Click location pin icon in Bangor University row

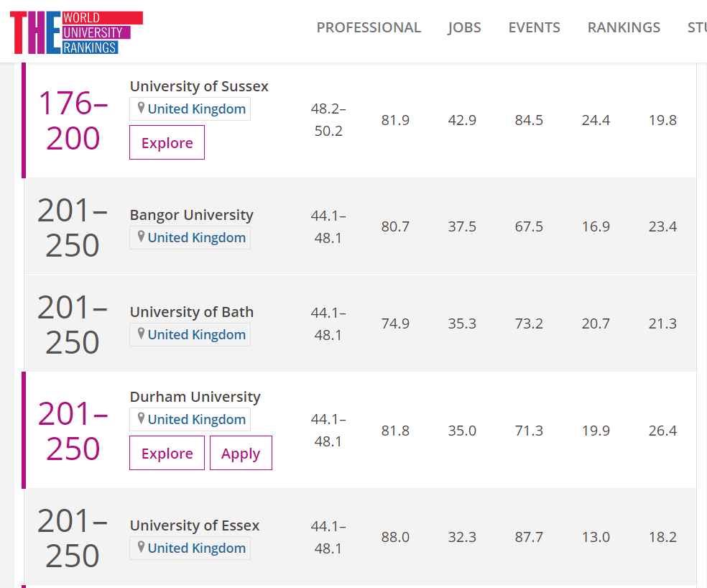coord(142,237)
